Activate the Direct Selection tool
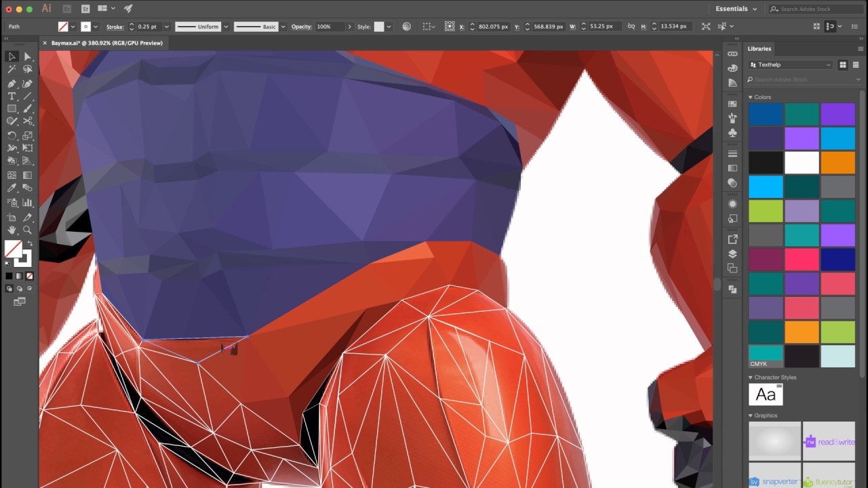 click(27, 56)
